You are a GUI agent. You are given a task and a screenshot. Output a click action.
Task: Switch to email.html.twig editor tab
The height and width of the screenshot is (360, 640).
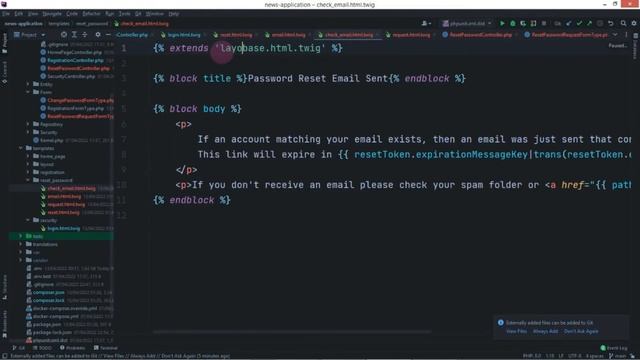[286, 35]
